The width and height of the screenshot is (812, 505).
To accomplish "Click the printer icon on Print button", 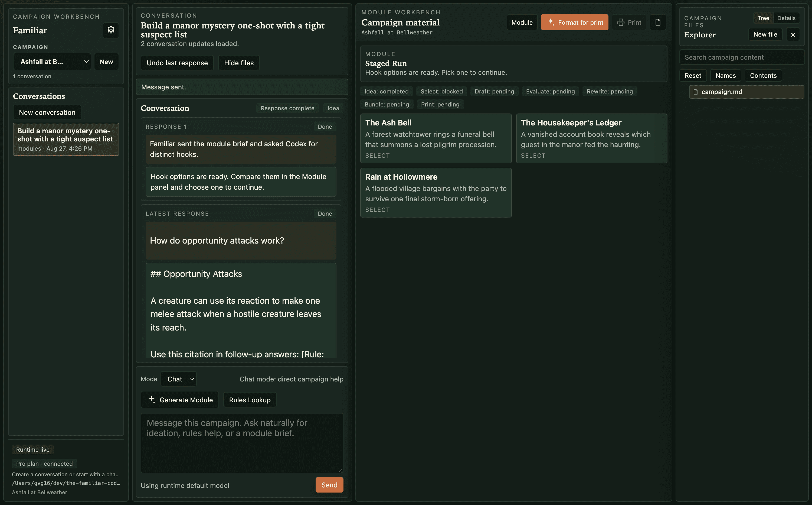I will tap(621, 22).
